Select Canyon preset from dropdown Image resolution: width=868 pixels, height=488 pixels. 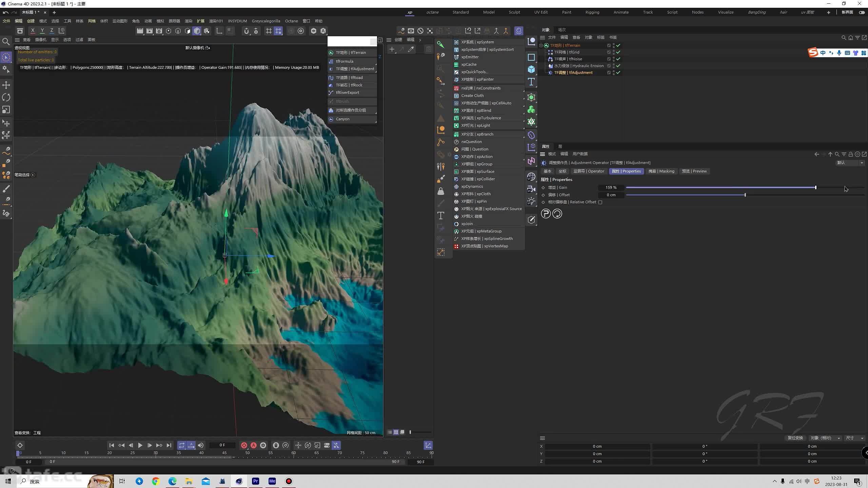343,119
